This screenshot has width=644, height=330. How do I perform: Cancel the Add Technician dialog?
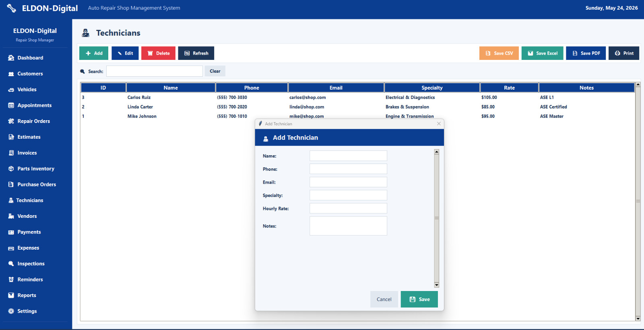(x=384, y=299)
